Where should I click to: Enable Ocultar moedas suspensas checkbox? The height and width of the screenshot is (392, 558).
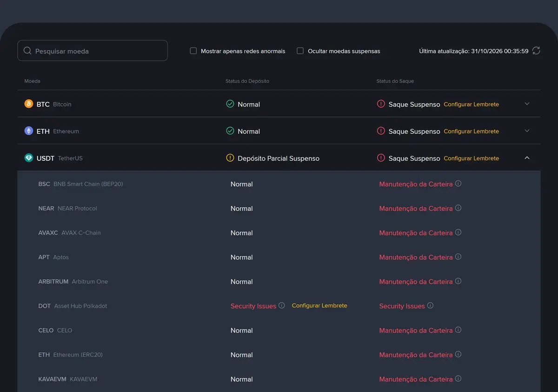300,51
